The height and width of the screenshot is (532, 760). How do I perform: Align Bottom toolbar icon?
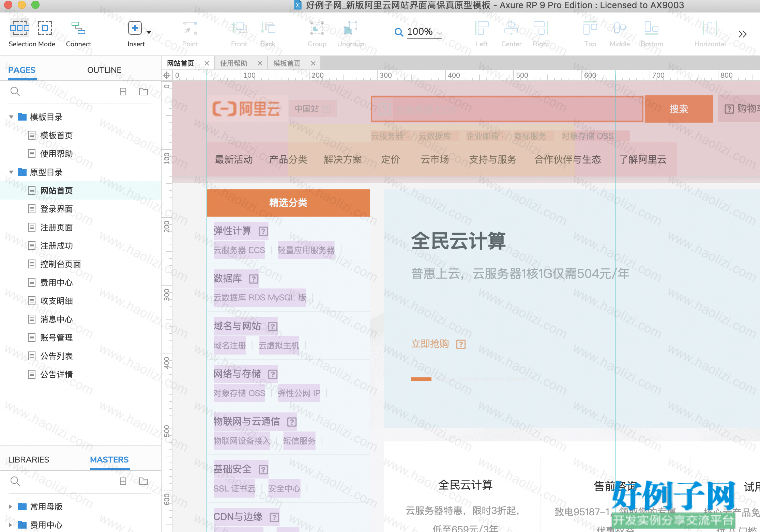coord(652,28)
